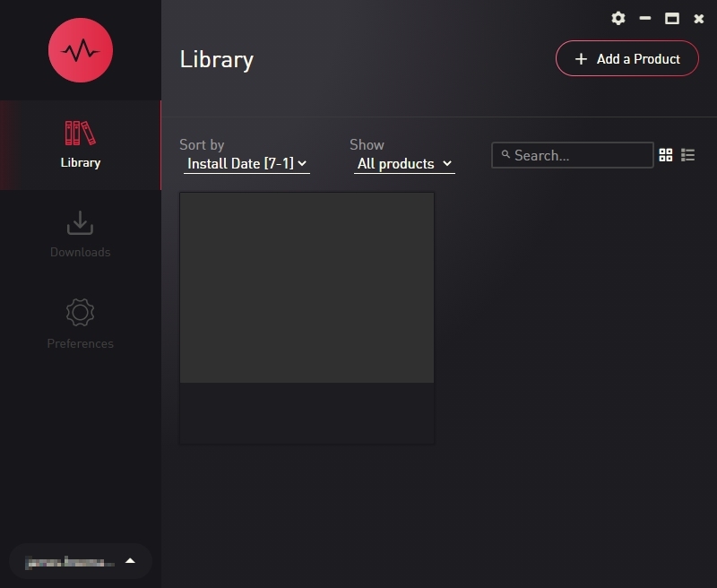Switch to list view layout
The image size is (717, 588).
(x=687, y=155)
